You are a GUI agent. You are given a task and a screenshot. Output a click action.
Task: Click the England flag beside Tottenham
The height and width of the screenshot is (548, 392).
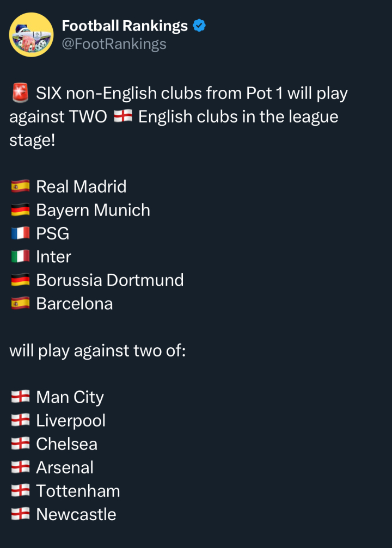tap(20, 491)
